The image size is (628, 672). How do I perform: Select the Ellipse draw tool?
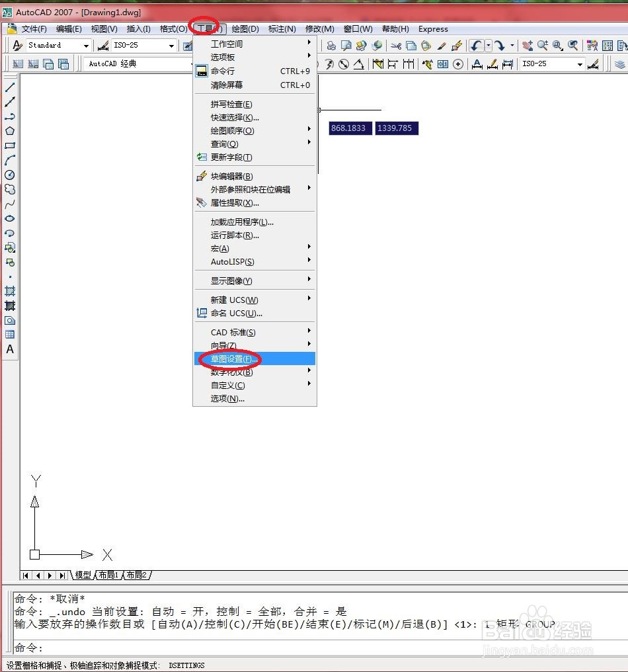tap(10, 218)
